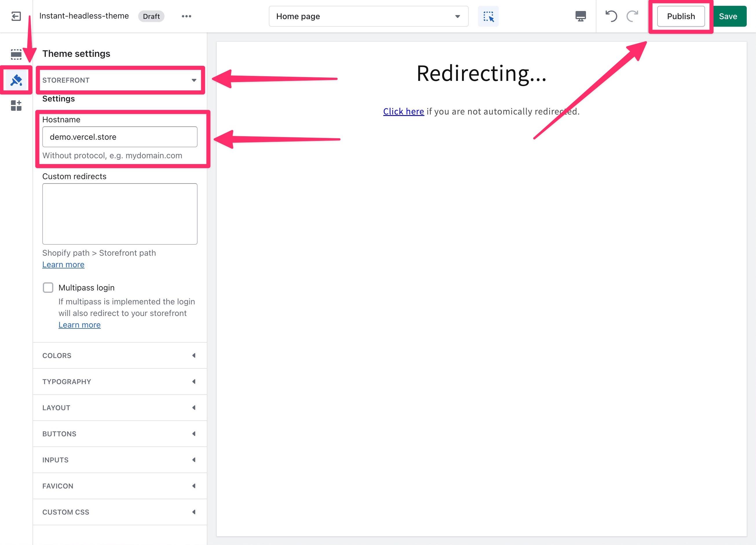Screen dimensions: 756x545
Task: Expand the TYPOGRAPHY settings
Action: (120, 381)
